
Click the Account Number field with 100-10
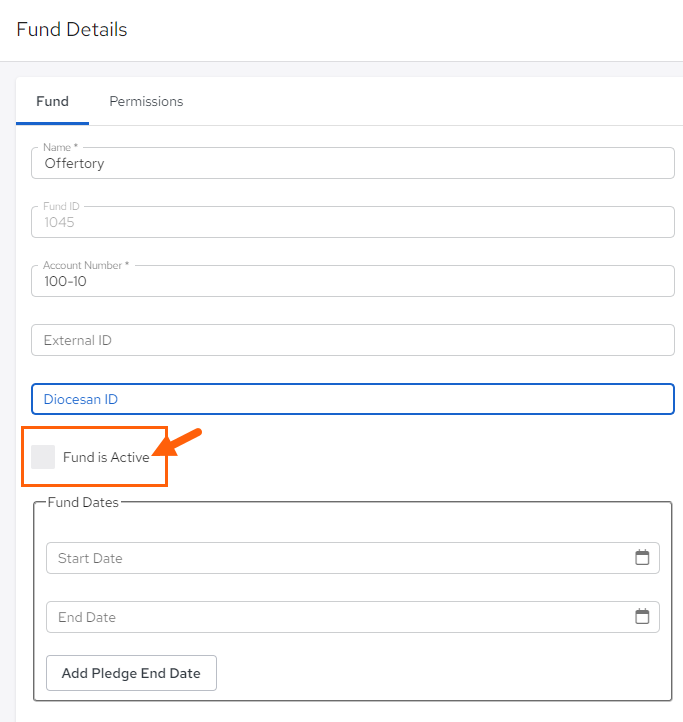click(x=353, y=281)
